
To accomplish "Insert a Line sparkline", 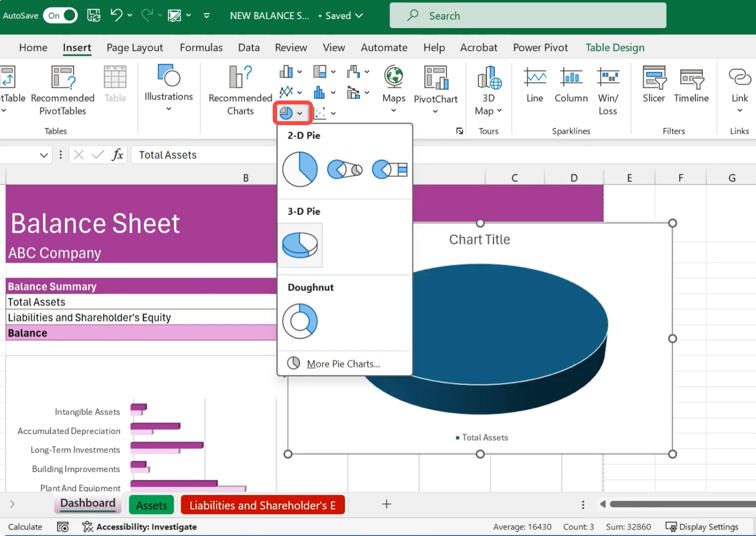I will click(535, 85).
